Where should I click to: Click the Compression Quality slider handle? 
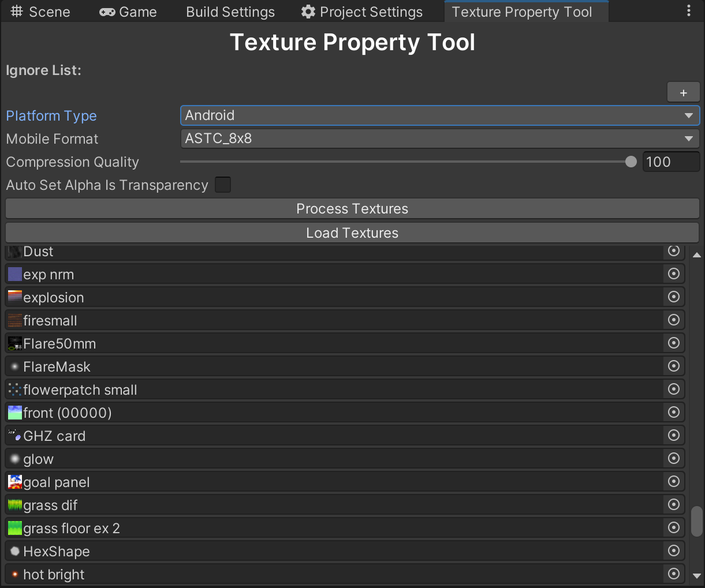click(x=631, y=162)
